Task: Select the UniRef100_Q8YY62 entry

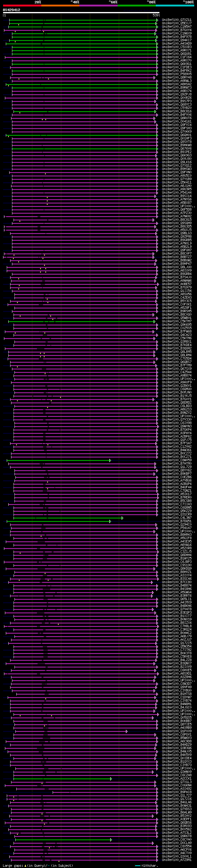Action: pos(177,470)
